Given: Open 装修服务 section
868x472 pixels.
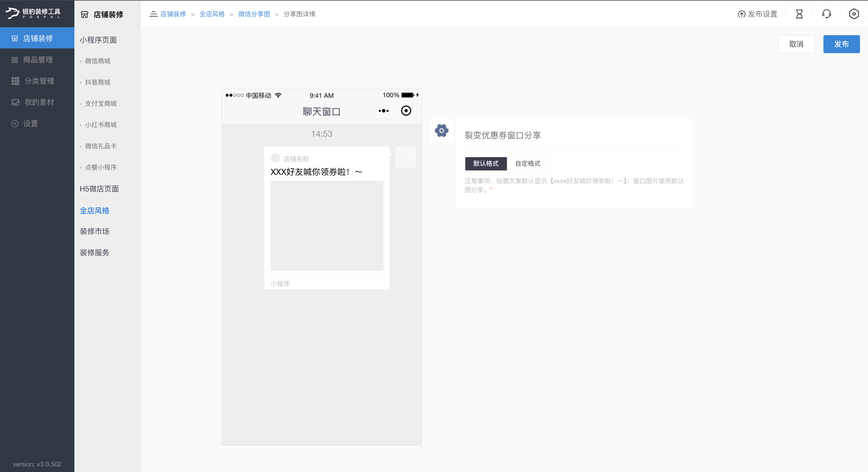Looking at the screenshot, I should pos(94,253).
